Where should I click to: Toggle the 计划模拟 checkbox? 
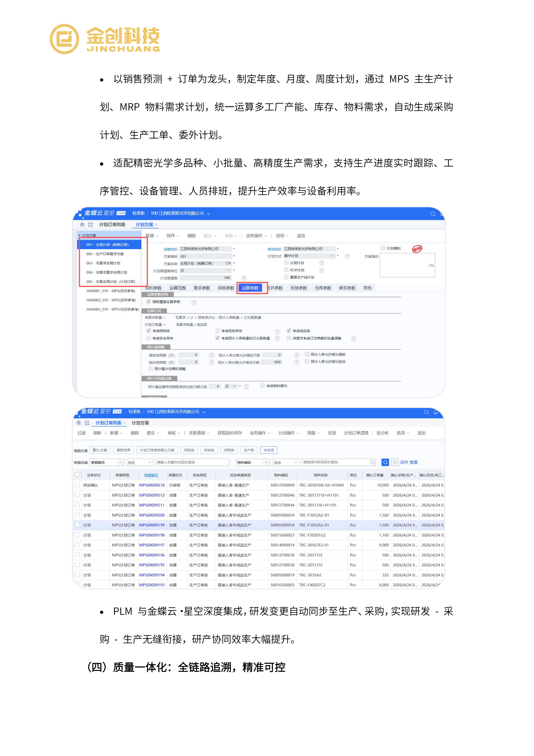click(x=383, y=248)
